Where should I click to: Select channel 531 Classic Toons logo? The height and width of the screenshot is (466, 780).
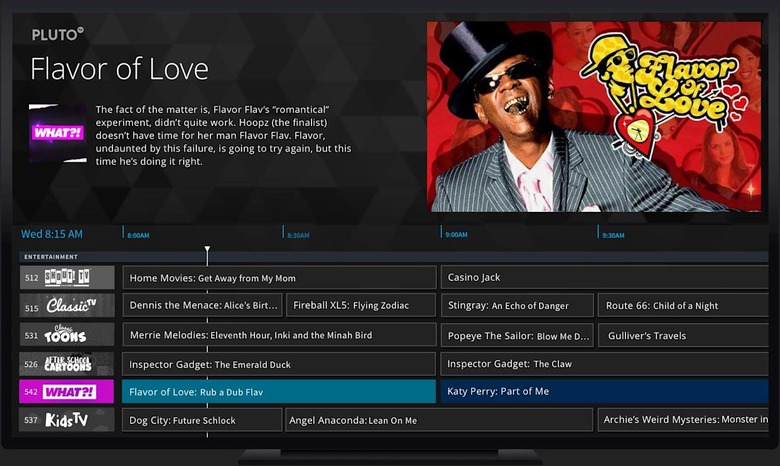[66, 335]
